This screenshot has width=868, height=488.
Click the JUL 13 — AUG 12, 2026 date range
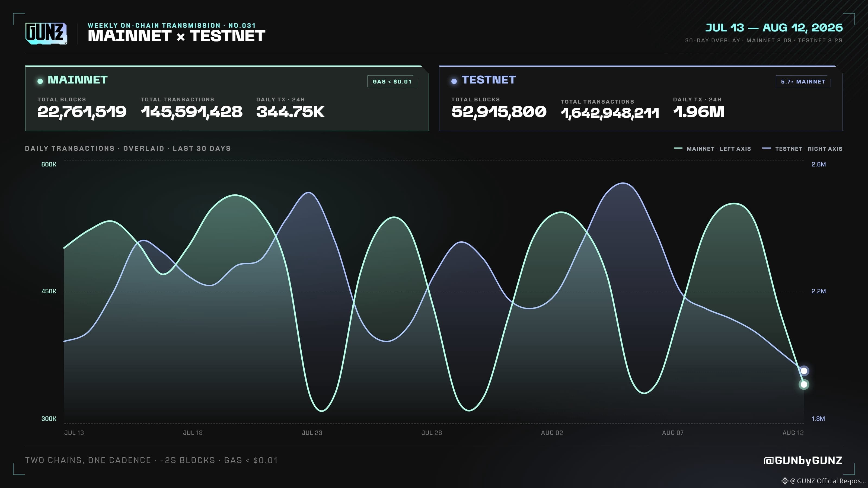[x=774, y=28]
